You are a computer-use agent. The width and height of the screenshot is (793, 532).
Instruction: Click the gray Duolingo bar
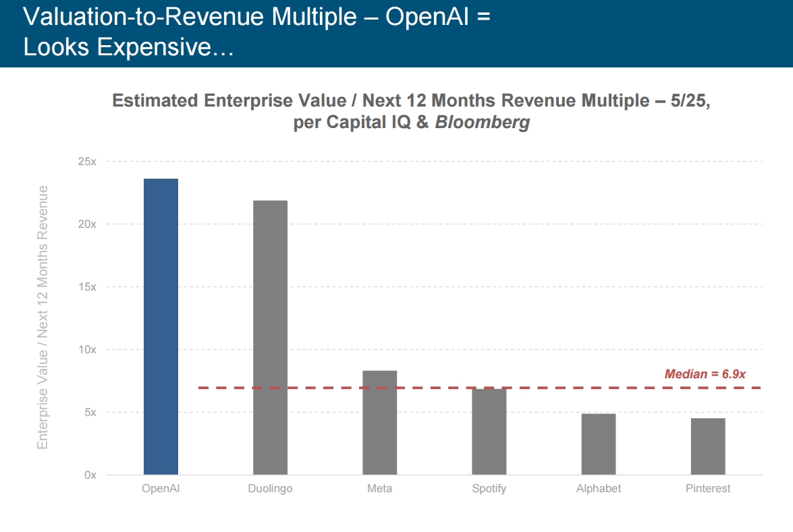point(270,338)
